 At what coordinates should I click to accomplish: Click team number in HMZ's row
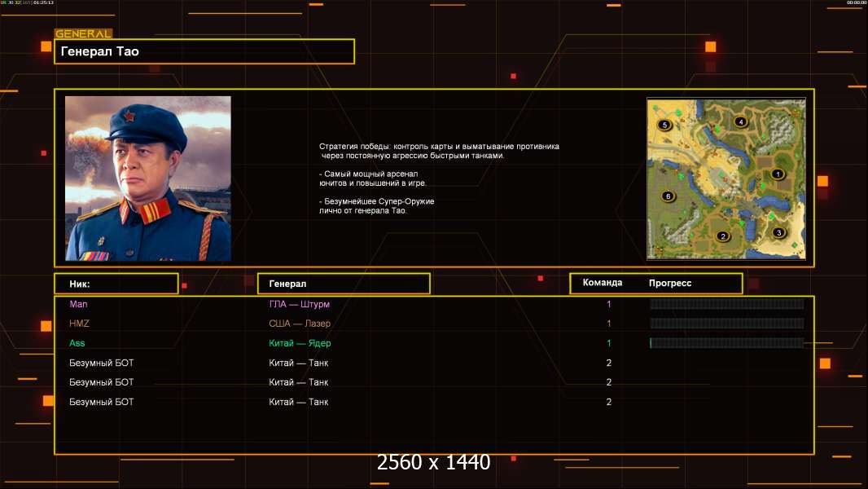609,324
